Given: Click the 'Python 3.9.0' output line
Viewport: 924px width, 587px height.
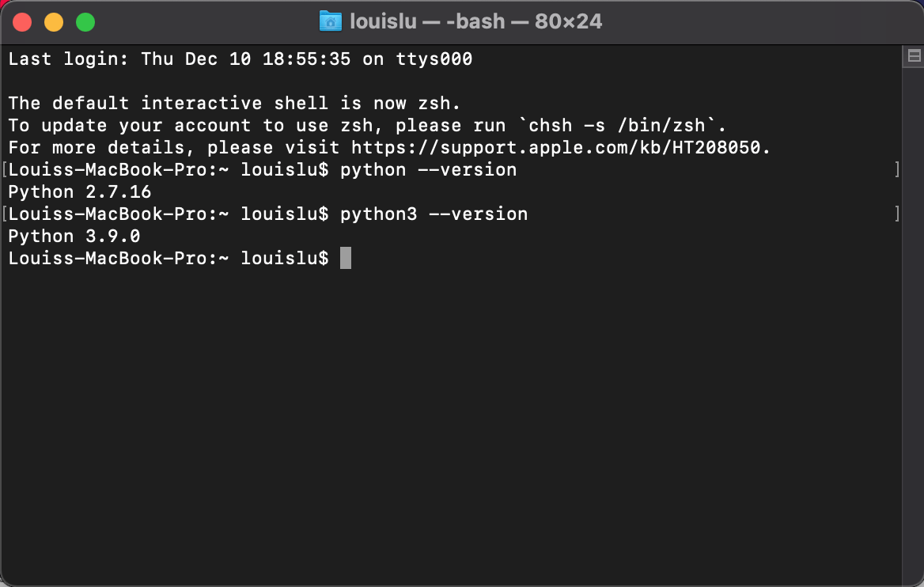Looking at the screenshot, I should tap(74, 237).
